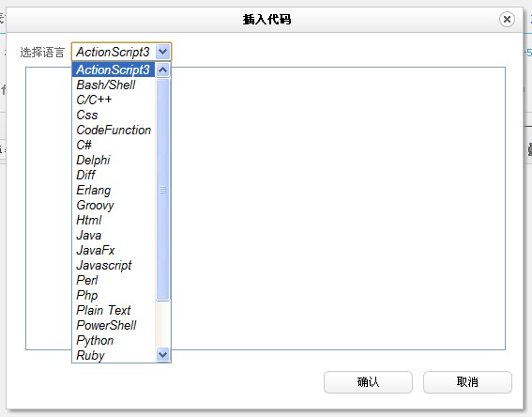Pick Python from the language list

click(x=114, y=340)
